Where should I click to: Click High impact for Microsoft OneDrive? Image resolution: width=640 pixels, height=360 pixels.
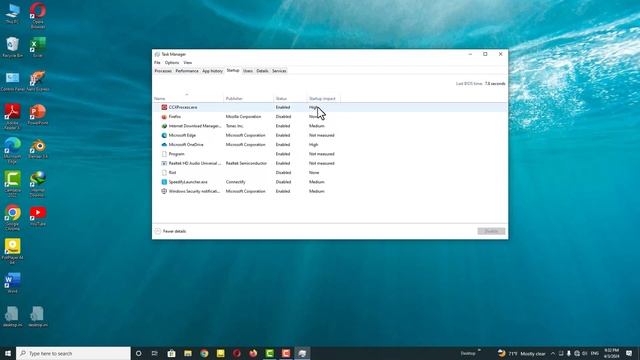click(313, 144)
